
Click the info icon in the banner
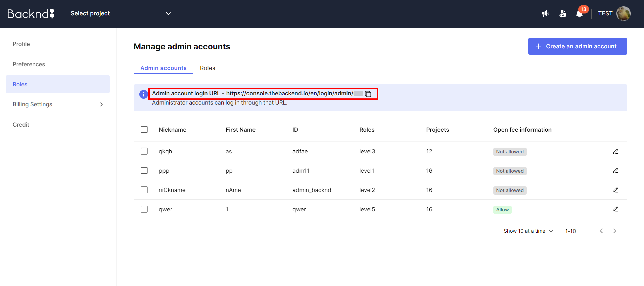(x=144, y=94)
